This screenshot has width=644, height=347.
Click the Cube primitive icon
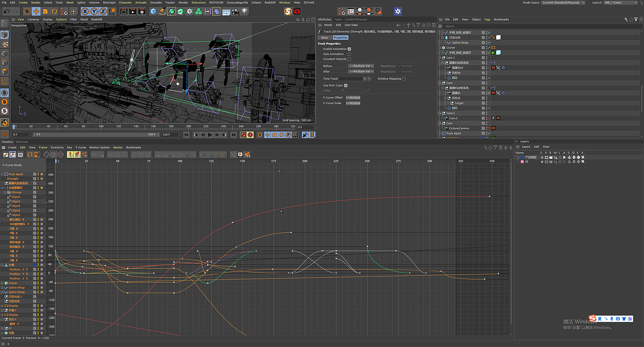tap(153, 11)
